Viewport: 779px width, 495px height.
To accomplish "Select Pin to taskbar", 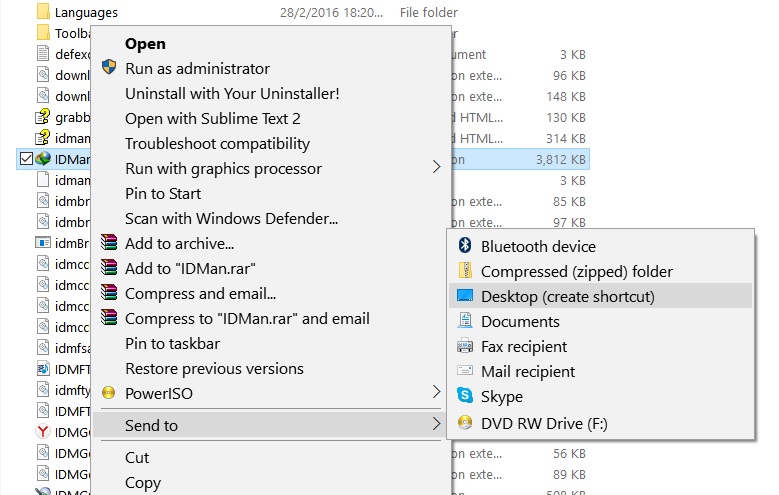I will point(172,343).
